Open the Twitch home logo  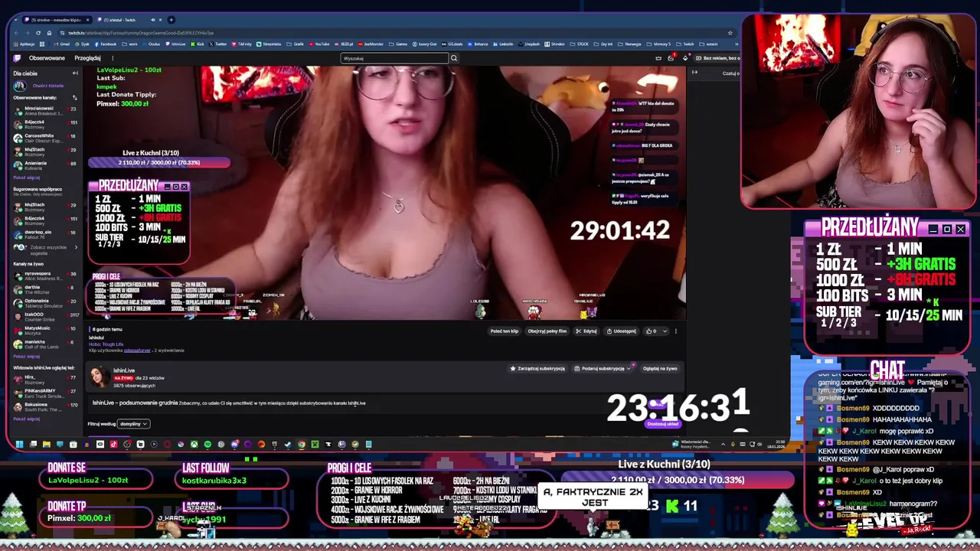click(17, 58)
